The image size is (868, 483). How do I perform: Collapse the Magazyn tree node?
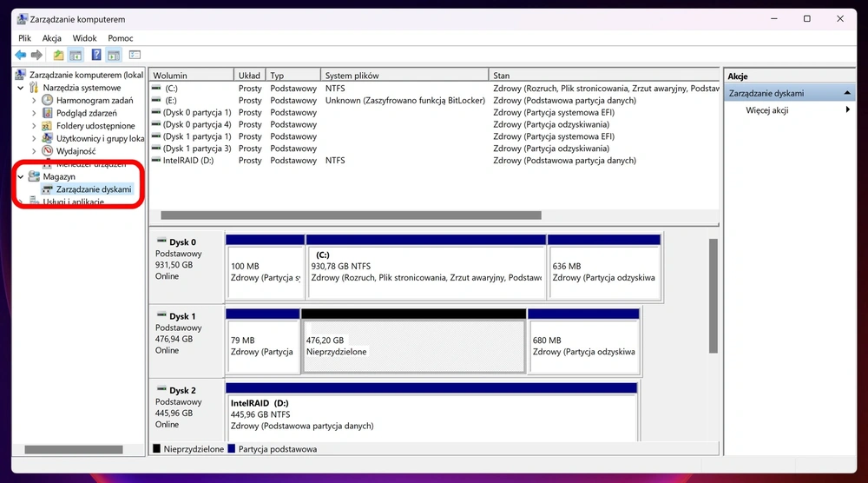point(21,176)
